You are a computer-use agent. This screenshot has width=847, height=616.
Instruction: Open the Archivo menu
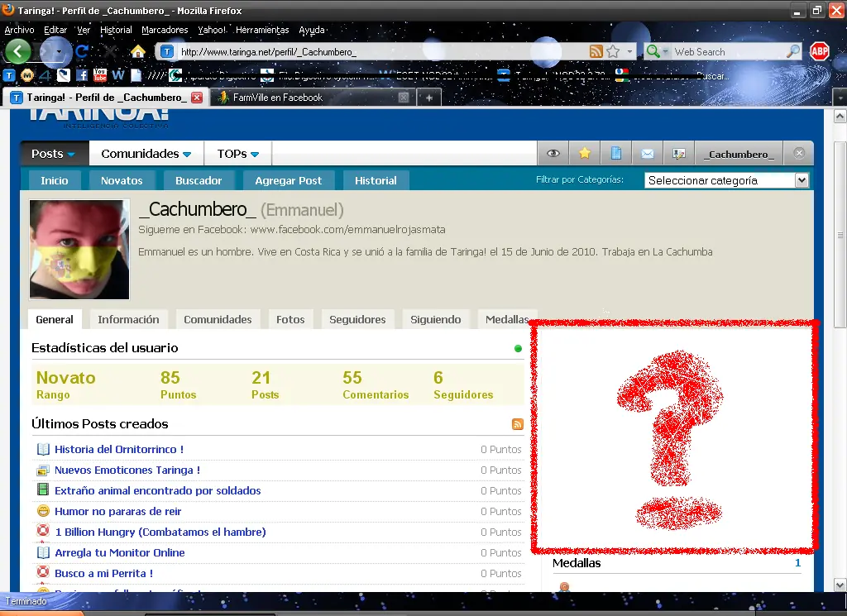point(20,31)
